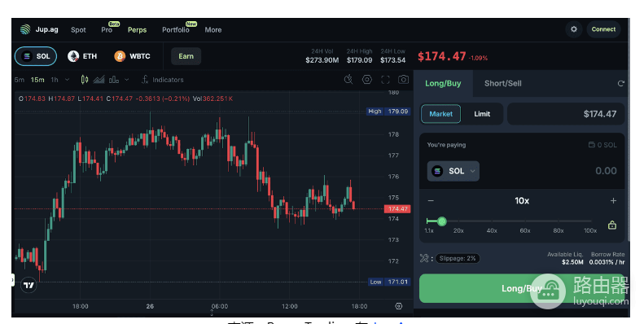
Task: Open the Indicators fx icon
Action: (145, 80)
